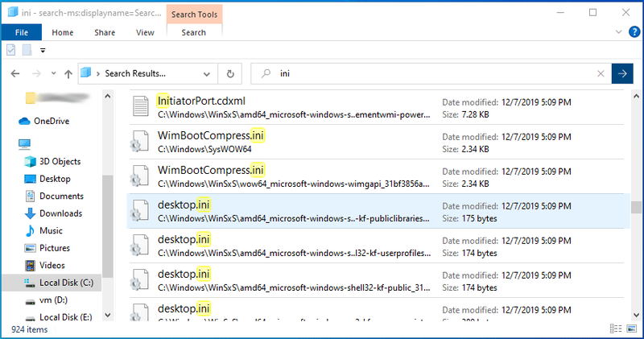Image resolution: width=644 pixels, height=339 pixels.
Task: Click the blue Desktop icon in sidebar
Action: (x=30, y=179)
